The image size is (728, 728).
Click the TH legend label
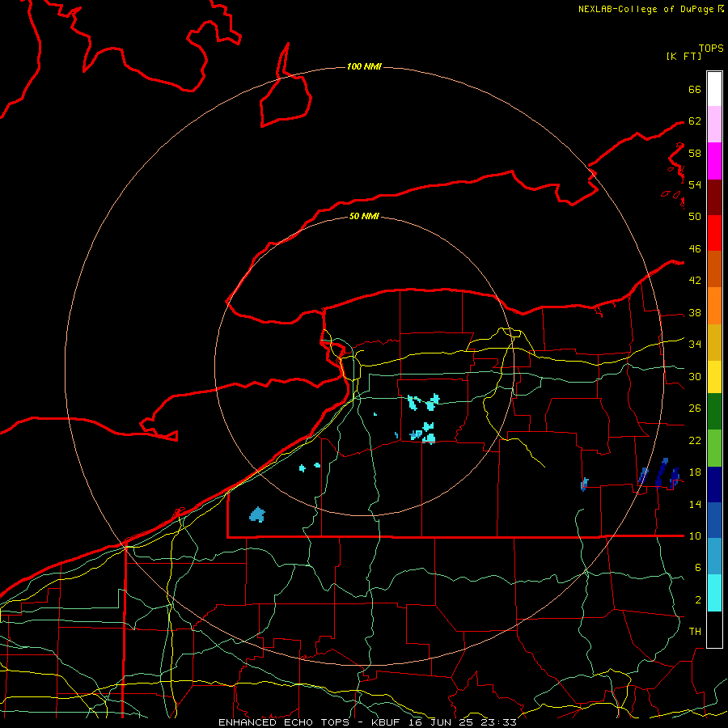pyautogui.click(x=695, y=631)
